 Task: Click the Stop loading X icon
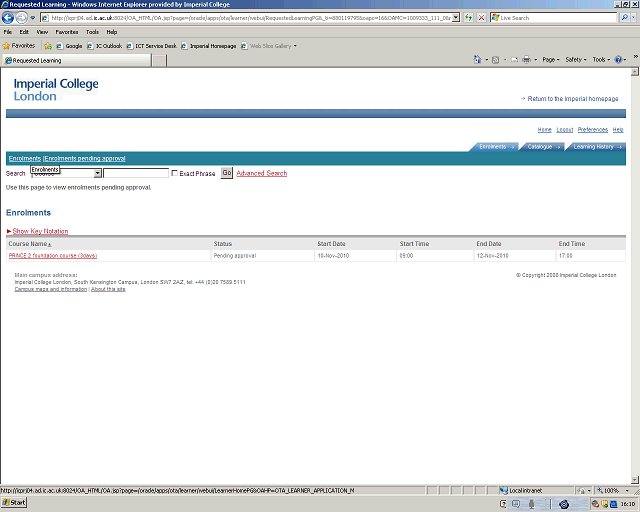(x=482, y=18)
